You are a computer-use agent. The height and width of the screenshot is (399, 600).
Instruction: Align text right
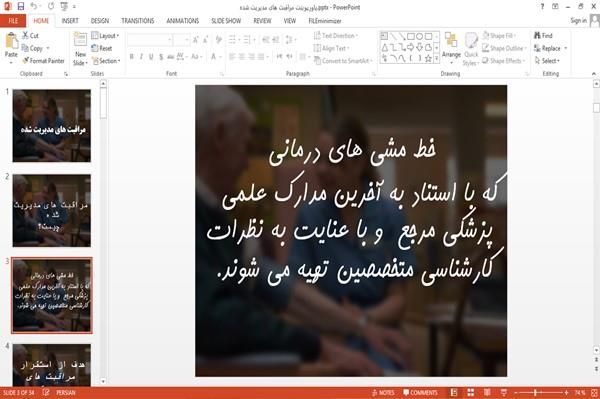click(x=251, y=57)
